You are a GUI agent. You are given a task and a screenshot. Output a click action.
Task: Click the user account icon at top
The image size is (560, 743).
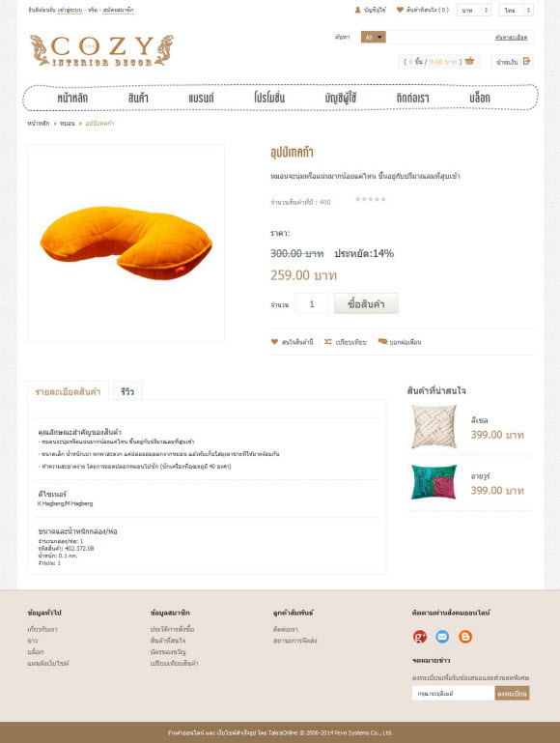(358, 10)
